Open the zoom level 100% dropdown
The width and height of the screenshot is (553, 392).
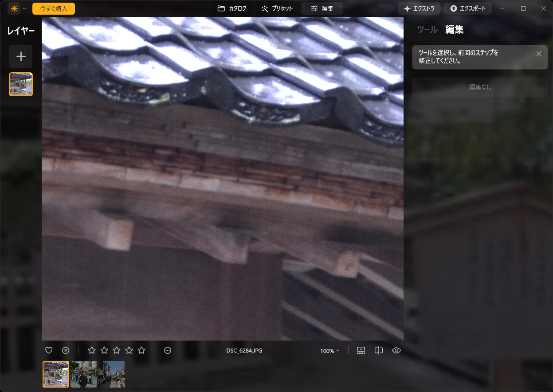tap(329, 350)
